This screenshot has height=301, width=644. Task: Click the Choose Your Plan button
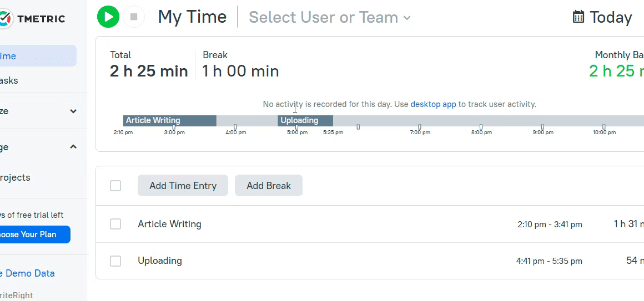click(x=34, y=234)
